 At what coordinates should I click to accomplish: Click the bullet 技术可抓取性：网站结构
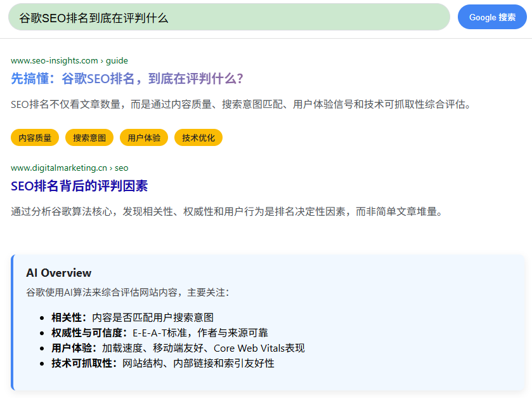pyautogui.click(x=163, y=363)
